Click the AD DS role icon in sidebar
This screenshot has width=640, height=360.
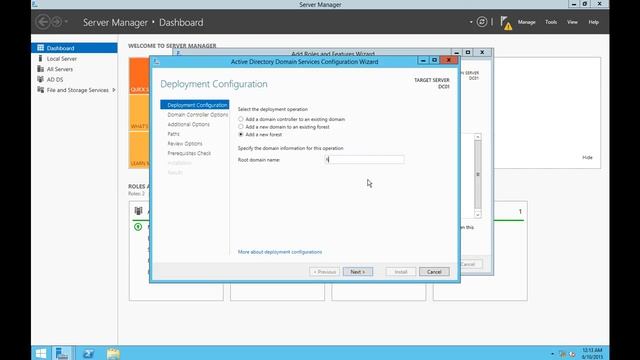[40, 79]
